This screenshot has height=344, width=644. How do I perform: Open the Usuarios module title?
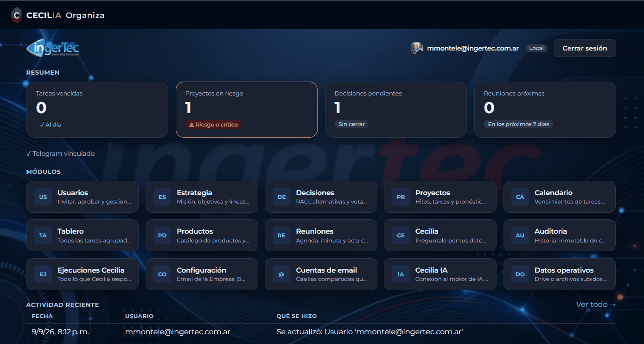[73, 192]
